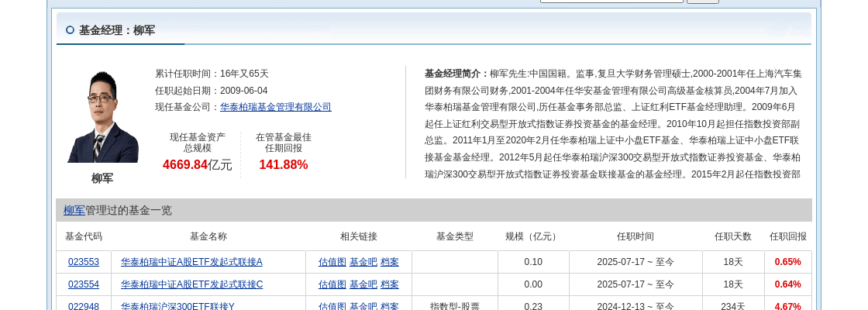The height and width of the screenshot is (310, 868).
Task: Click the 基金名称 column header
Action: 208,236
